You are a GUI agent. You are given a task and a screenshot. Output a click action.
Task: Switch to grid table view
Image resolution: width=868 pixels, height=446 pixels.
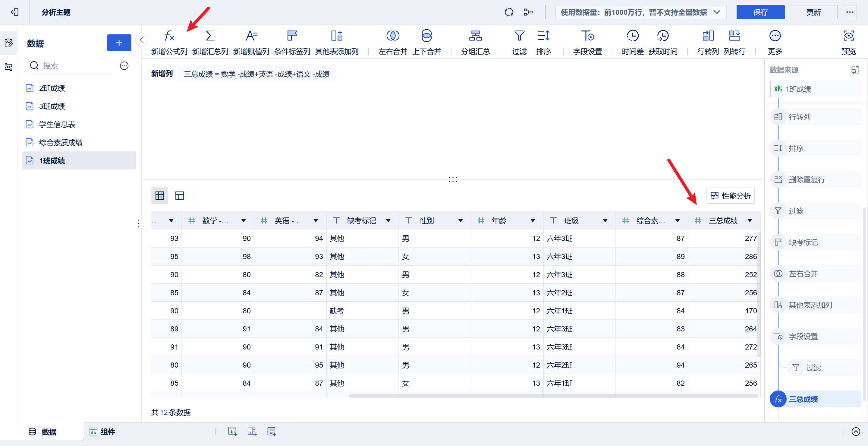pos(159,196)
